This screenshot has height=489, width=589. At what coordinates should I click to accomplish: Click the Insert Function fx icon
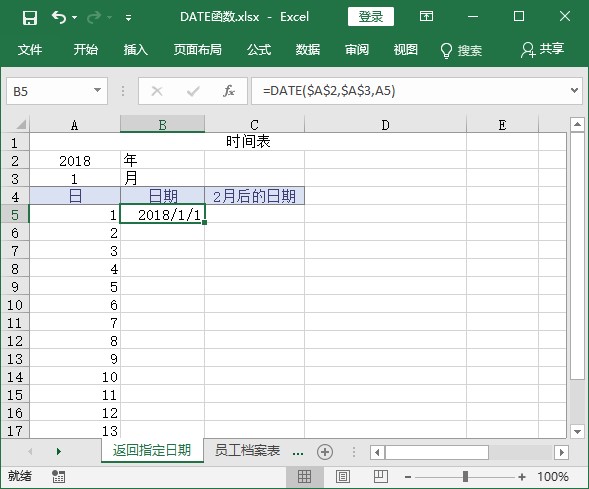pyautogui.click(x=228, y=91)
